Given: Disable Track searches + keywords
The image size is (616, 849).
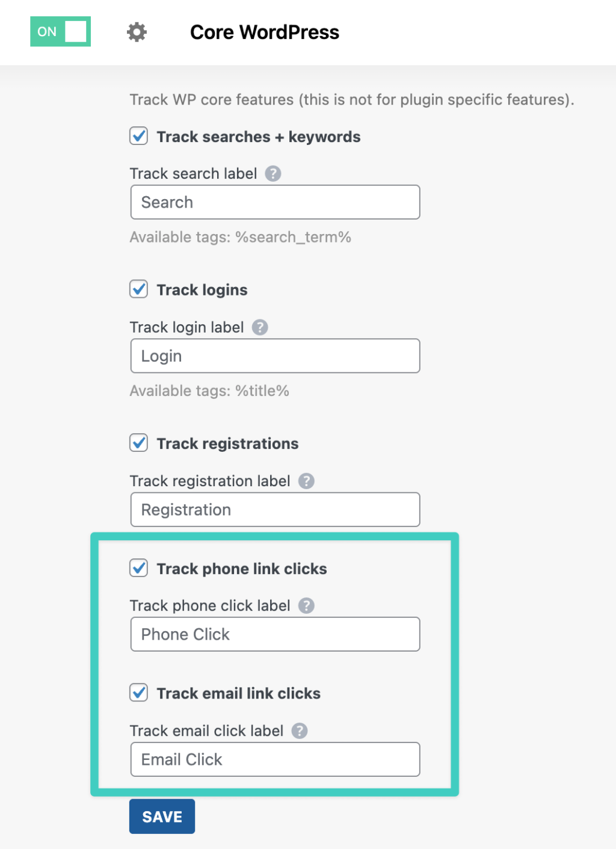Looking at the screenshot, I should (x=138, y=136).
